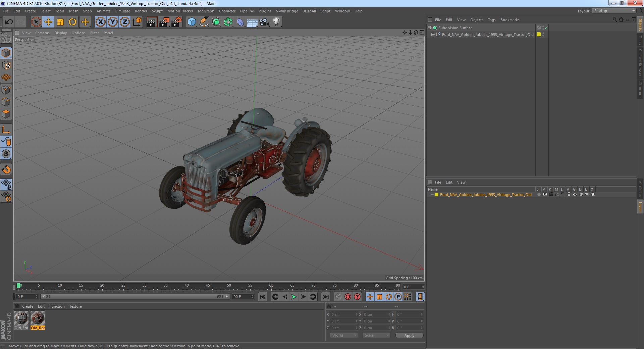Toggle layer View eye icon
The image size is (644, 349).
point(545,195)
